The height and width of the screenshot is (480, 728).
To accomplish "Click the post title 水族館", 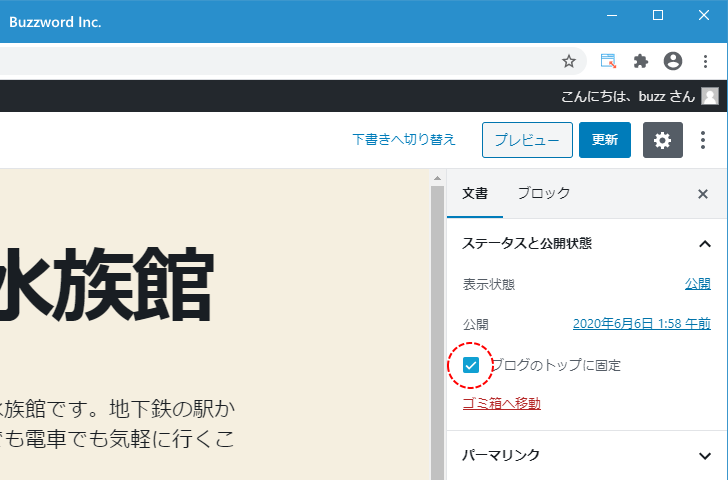I will pos(106,284).
